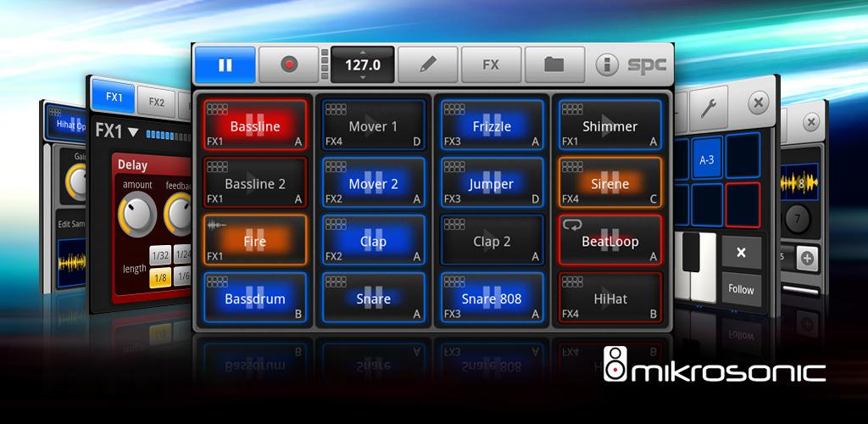
Task: Start recording with the red record button
Action: click(x=288, y=64)
